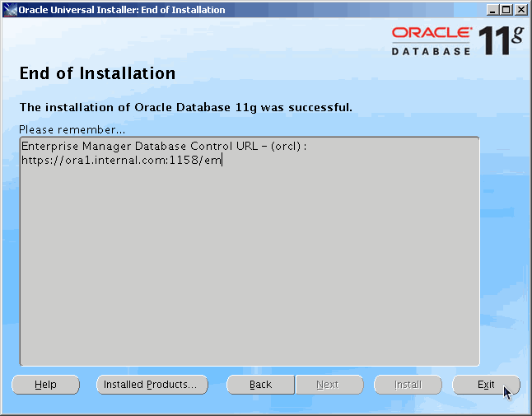
Task: Click the installation was successful message
Action: (x=185, y=107)
